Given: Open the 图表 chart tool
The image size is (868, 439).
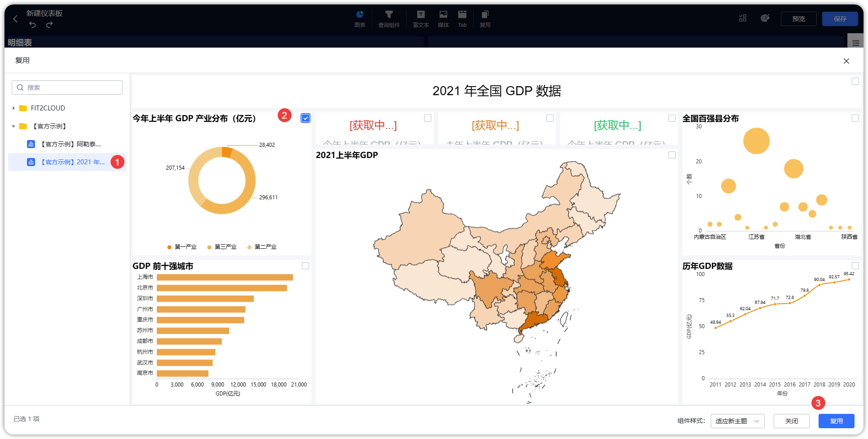Looking at the screenshot, I should tap(360, 19).
